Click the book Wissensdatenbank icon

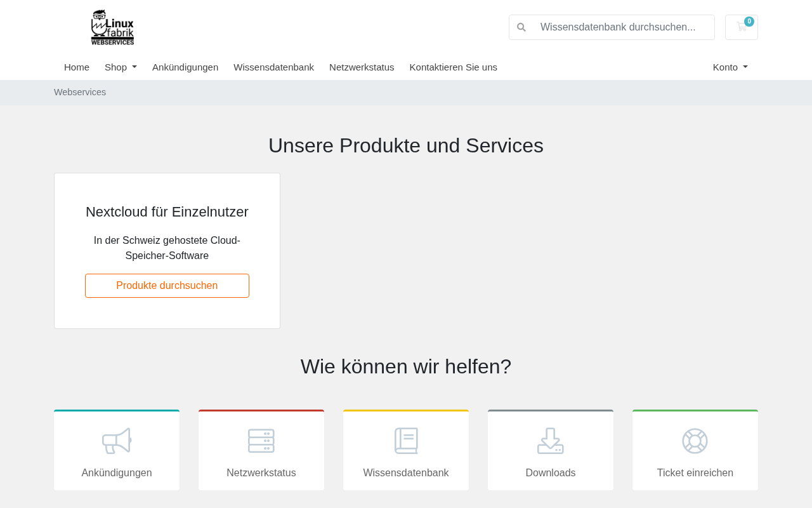[x=406, y=441]
